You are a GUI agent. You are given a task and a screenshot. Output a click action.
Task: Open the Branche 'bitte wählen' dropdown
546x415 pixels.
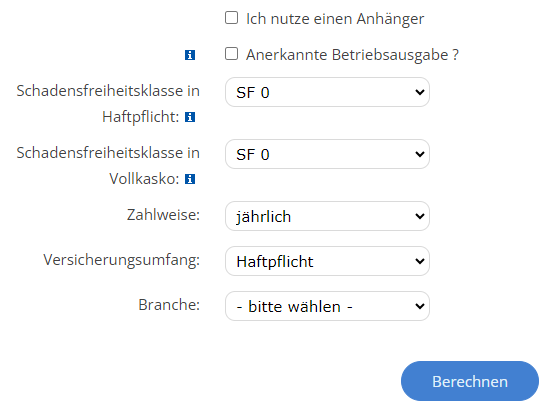click(x=327, y=306)
